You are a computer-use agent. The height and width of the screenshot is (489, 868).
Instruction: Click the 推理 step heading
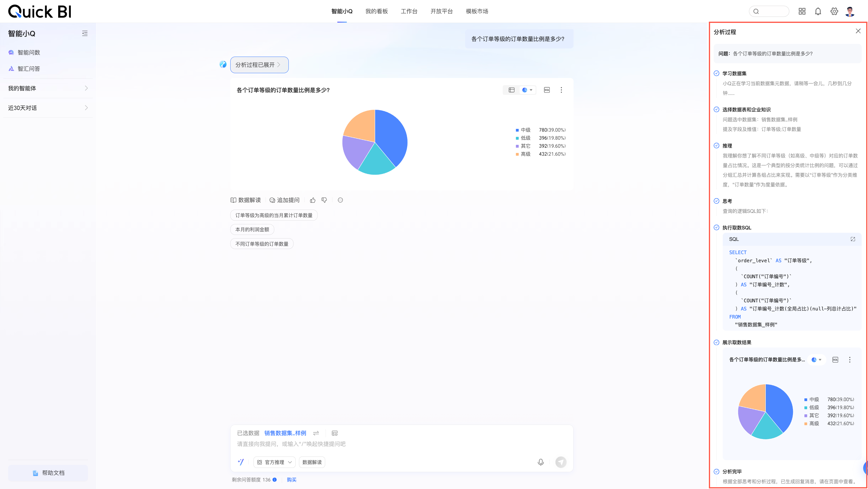tap(727, 146)
